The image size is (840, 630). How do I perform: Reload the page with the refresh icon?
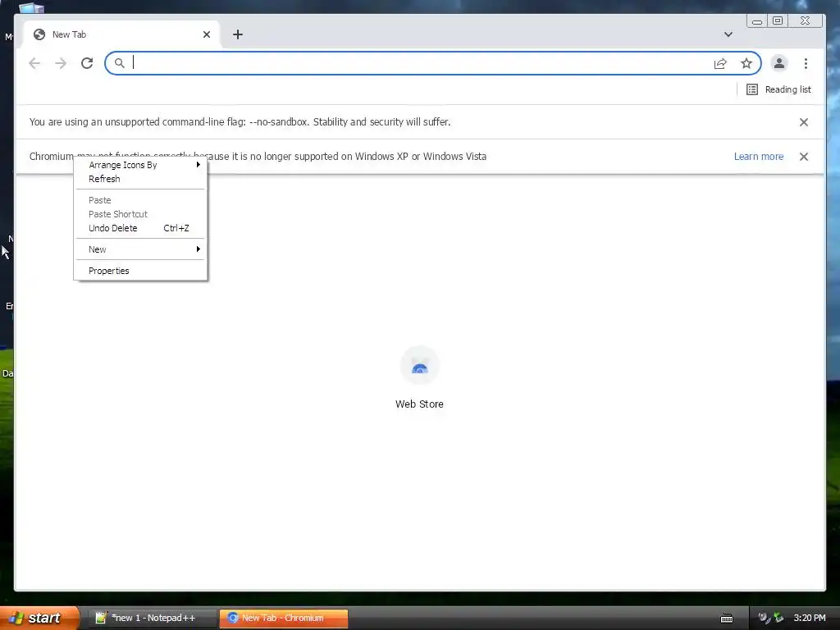pos(87,63)
